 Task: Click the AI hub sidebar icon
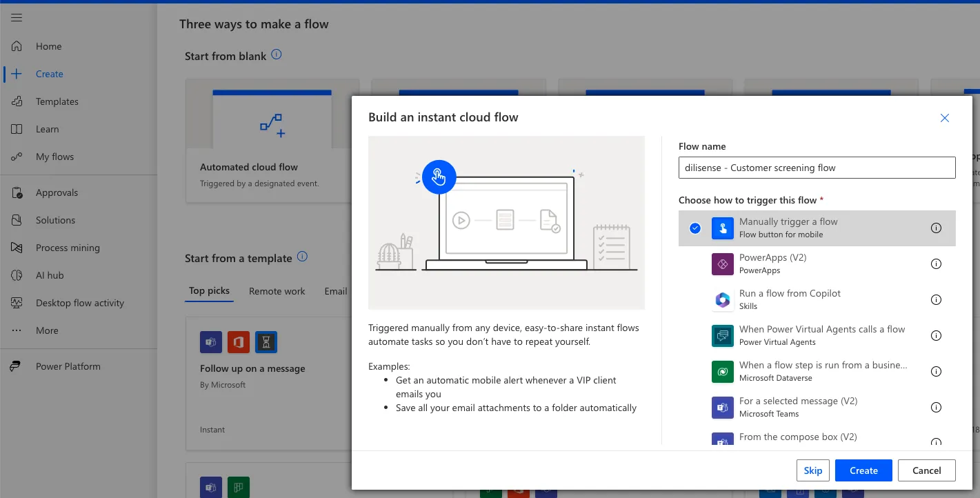tap(17, 275)
